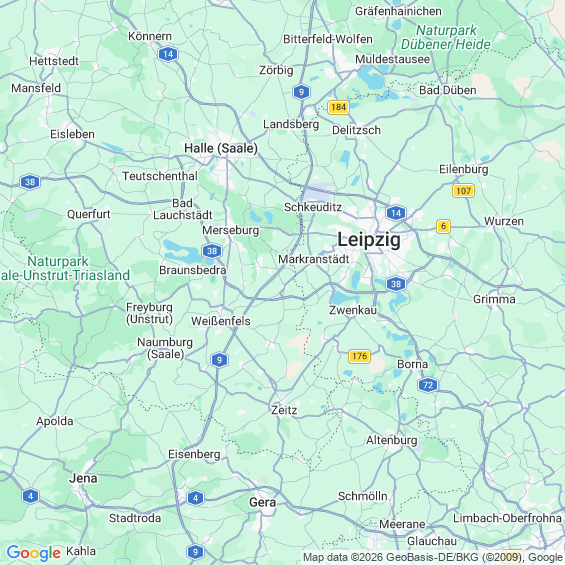Select the yellow 6 road marker near Wurzen
Viewport: 565px width, 565px height.
pyautogui.click(x=443, y=226)
